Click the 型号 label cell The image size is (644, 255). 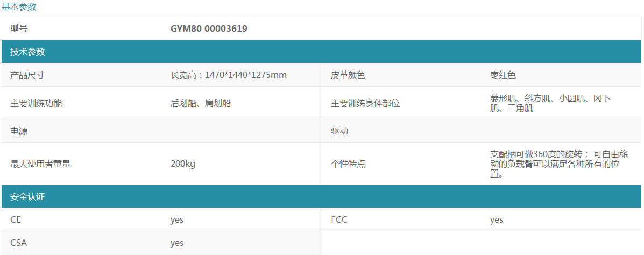(x=19, y=29)
